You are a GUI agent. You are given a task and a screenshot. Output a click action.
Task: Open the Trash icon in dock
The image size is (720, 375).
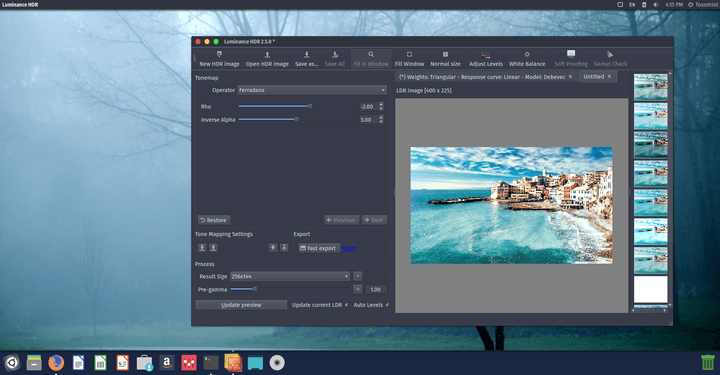[708, 363]
